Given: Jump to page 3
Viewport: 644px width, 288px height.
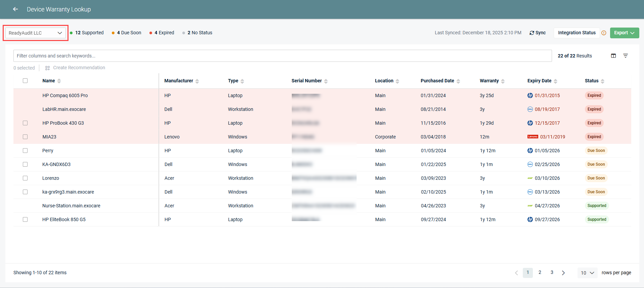Looking at the screenshot, I should point(552,273).
